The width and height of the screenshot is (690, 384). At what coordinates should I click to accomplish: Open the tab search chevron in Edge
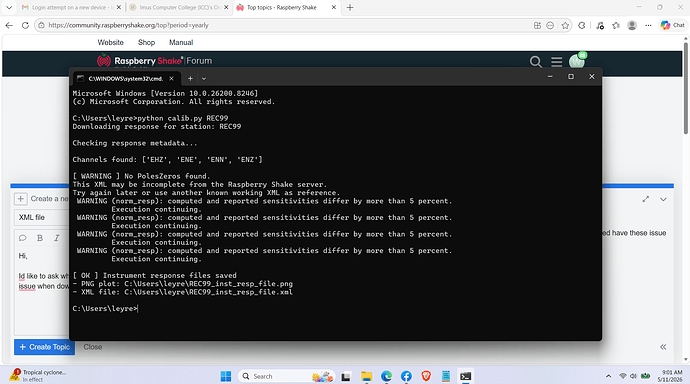tap(9, 7)
